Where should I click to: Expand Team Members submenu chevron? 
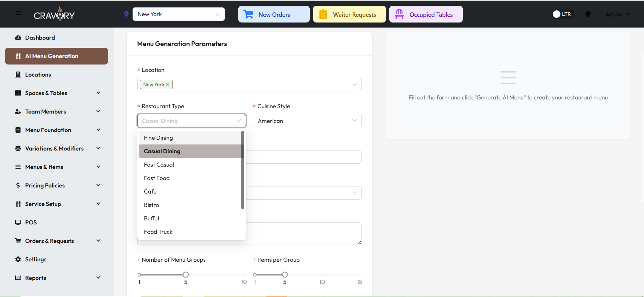[x=98, y=111]
